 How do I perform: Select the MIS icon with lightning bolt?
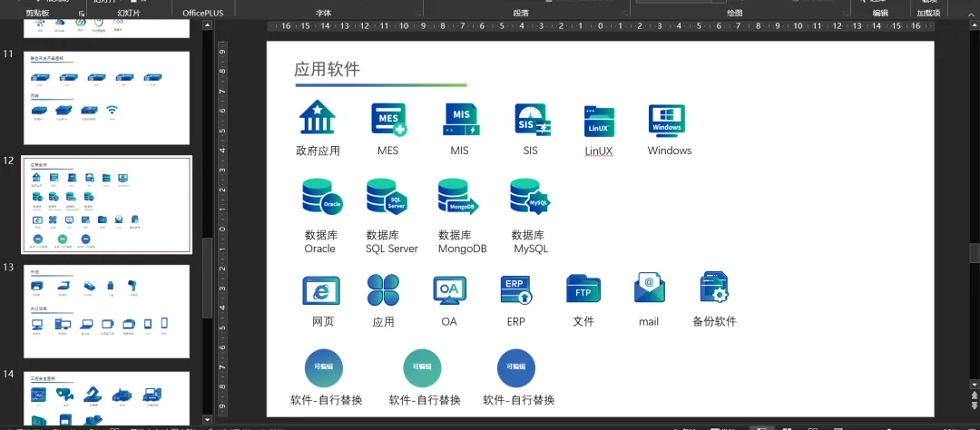click(461, 120)
